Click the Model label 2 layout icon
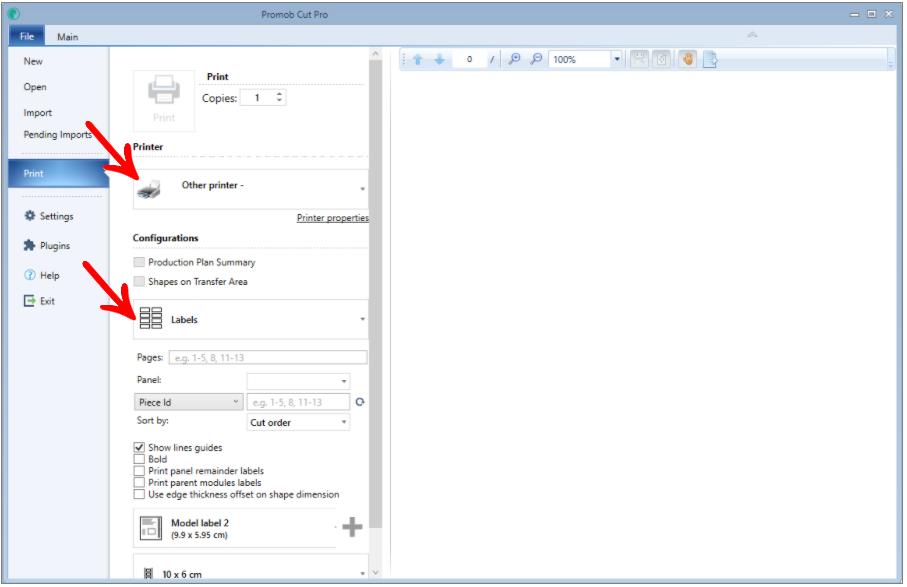Viewport: 907px width, 587px height. click(151, 528)
